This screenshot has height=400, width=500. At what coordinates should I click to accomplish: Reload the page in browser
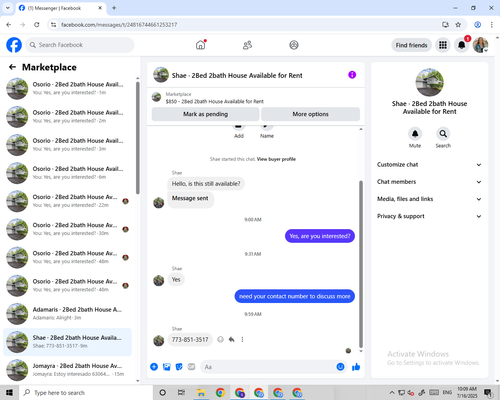click(x=37, y=25)
